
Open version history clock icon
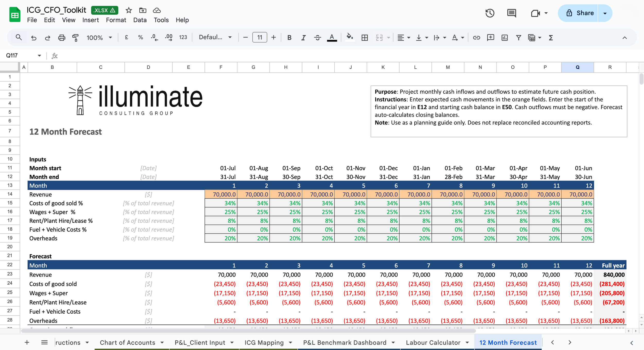click(x=490, y=13)
